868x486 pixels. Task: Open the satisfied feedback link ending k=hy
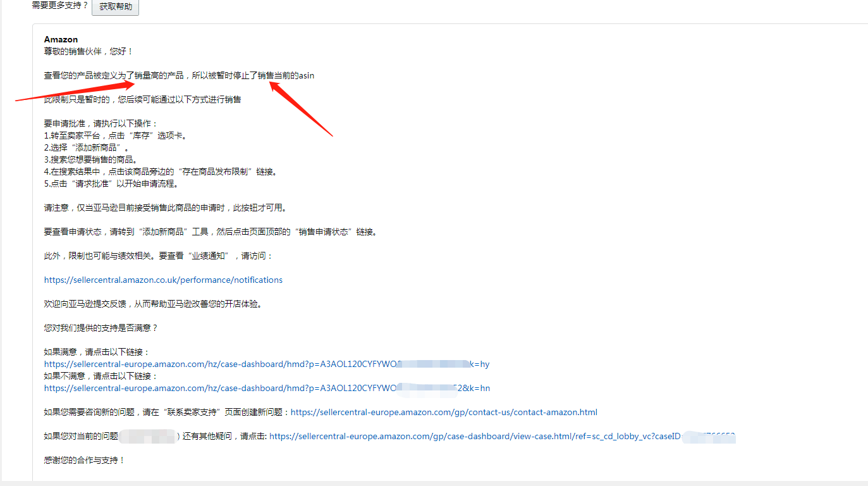[x=267, y=364]
